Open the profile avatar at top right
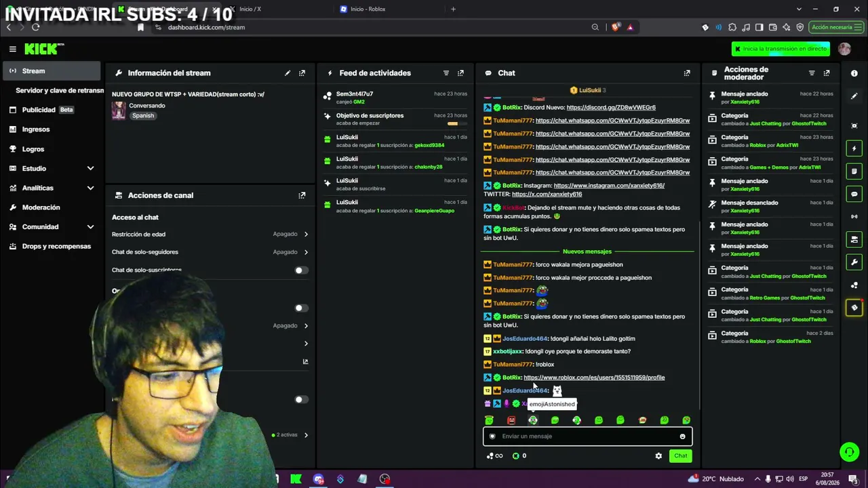The image size is (868, 488). pos(844,49)
